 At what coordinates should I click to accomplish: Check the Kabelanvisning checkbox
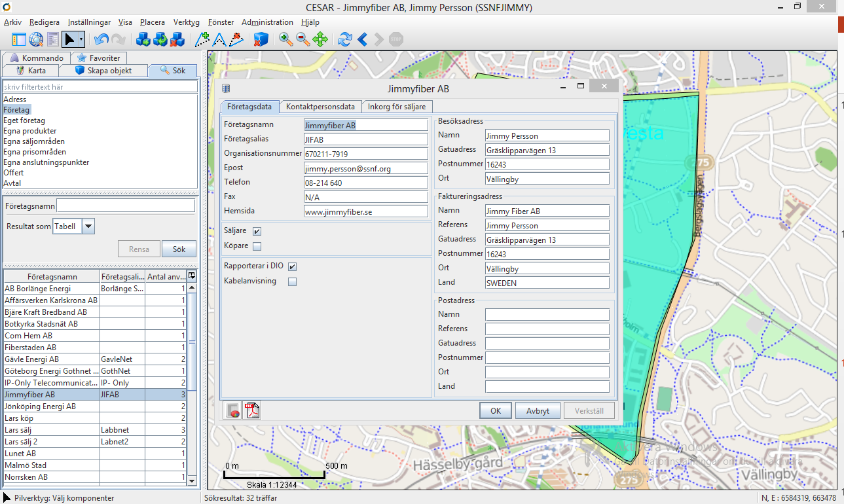click(x=293, y=281)
